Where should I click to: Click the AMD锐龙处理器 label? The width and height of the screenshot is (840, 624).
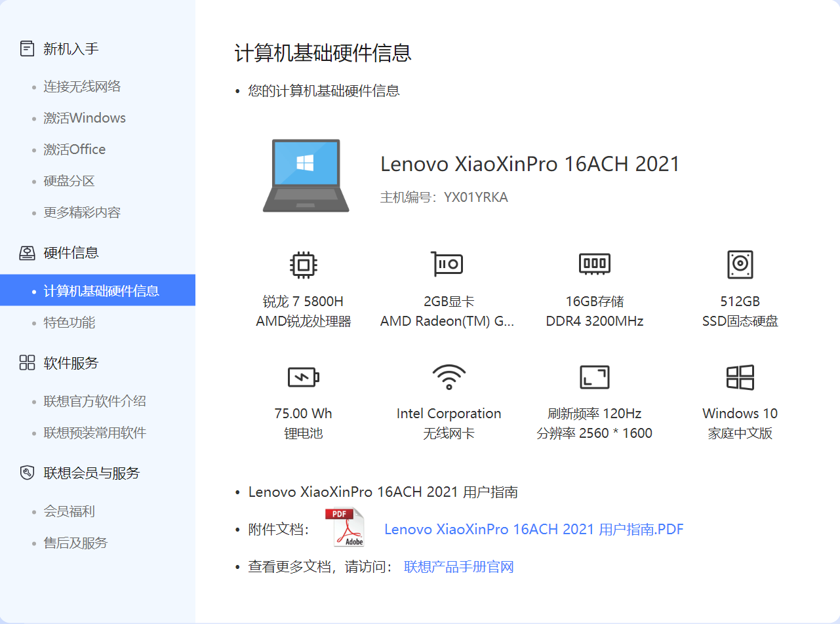click(304, 321)
